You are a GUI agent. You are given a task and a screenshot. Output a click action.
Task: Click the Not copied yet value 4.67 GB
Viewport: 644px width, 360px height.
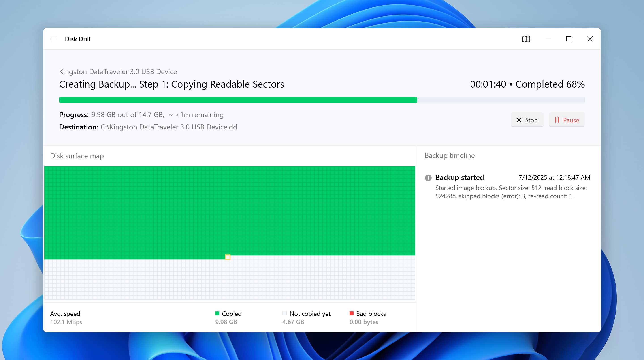coord(293,322)
